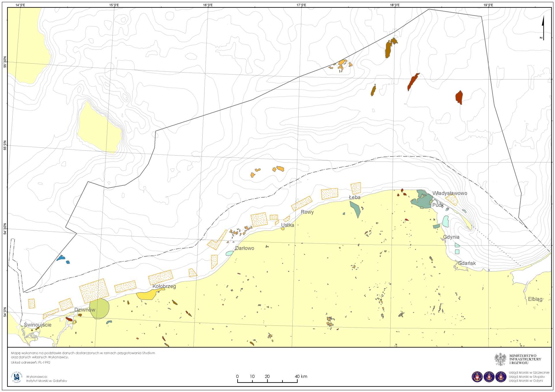555x392 pixels.
Task: Click the Kołobrzeg city label
Action: (x=164, y=286)
